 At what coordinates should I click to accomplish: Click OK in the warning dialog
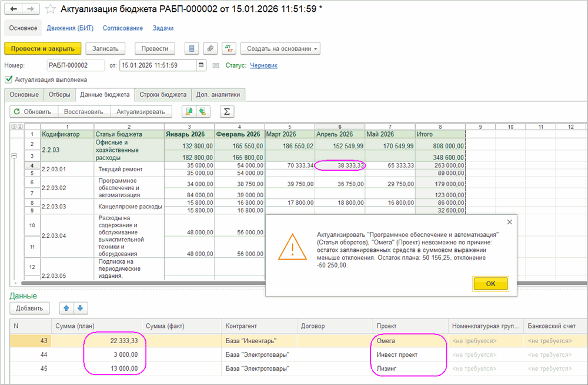click(x=490, y=284)
